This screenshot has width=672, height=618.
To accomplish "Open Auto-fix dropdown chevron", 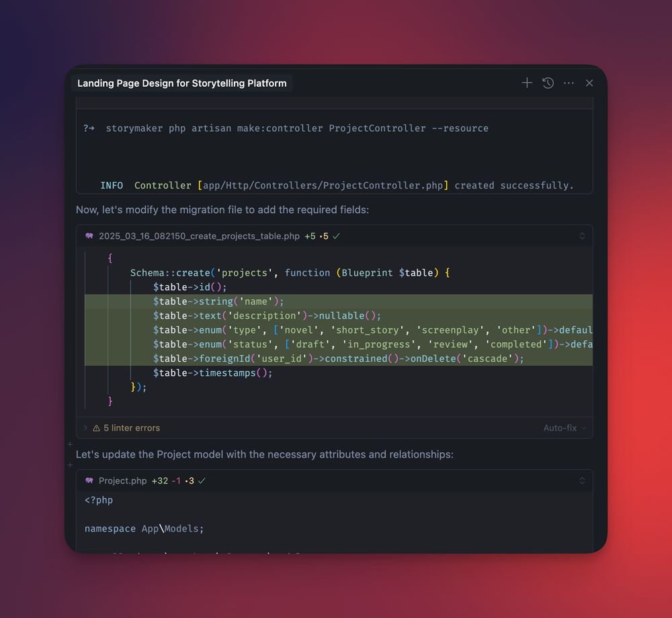I will click(x=583, y=428).
